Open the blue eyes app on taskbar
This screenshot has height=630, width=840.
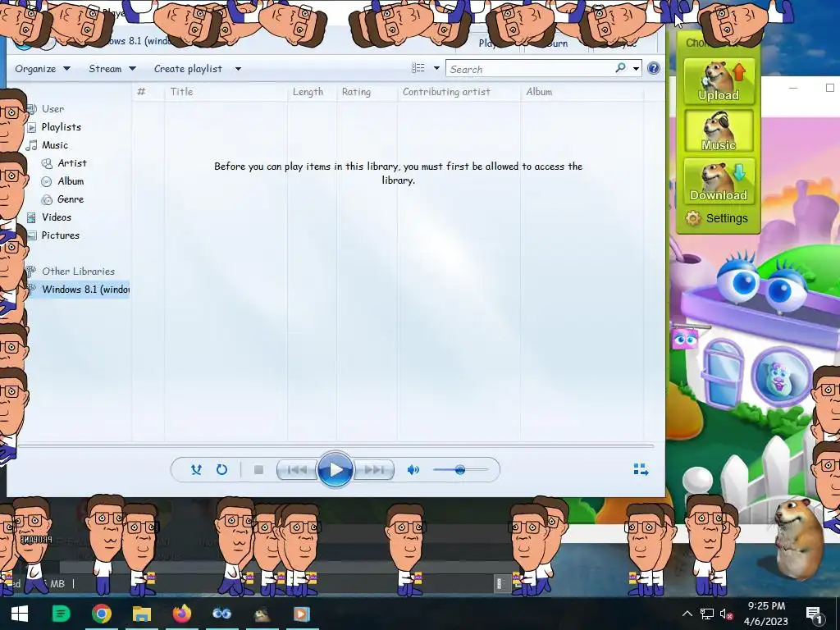221,614
